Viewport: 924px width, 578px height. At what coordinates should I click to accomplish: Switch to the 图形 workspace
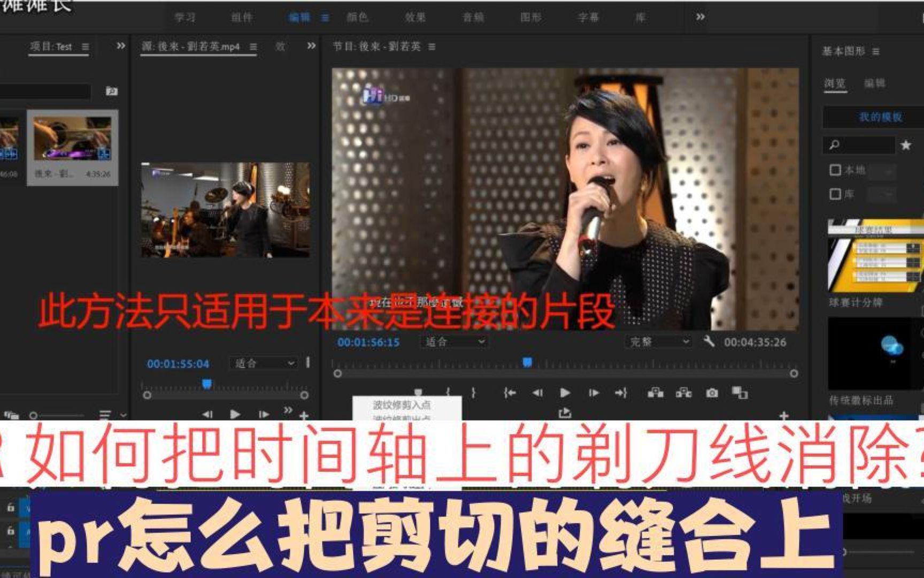tap(531, 18)
